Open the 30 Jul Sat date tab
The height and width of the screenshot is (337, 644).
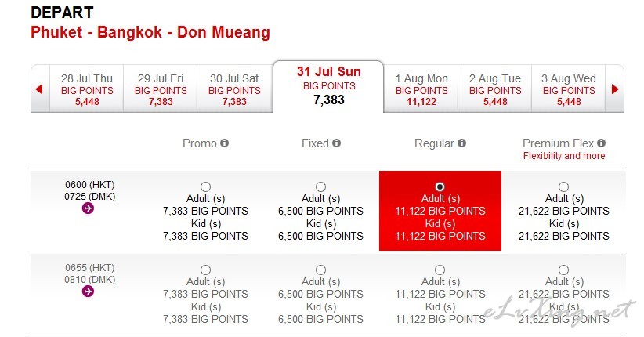[234, 89]
